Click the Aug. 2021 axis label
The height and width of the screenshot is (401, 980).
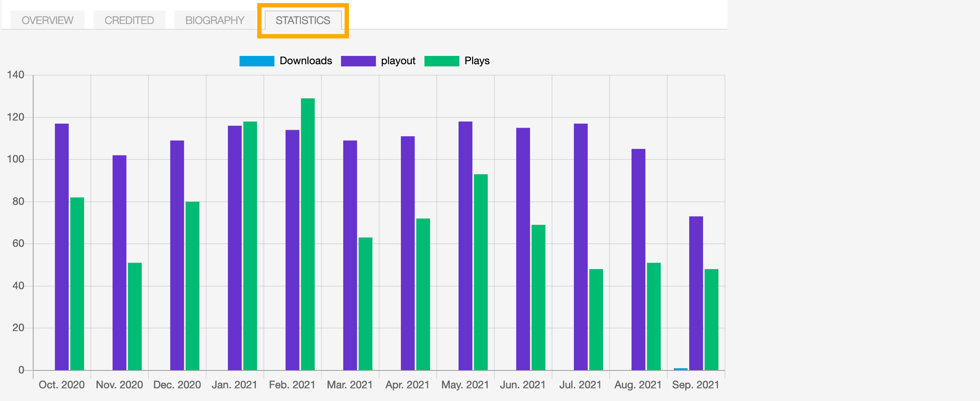coord(638,385)
